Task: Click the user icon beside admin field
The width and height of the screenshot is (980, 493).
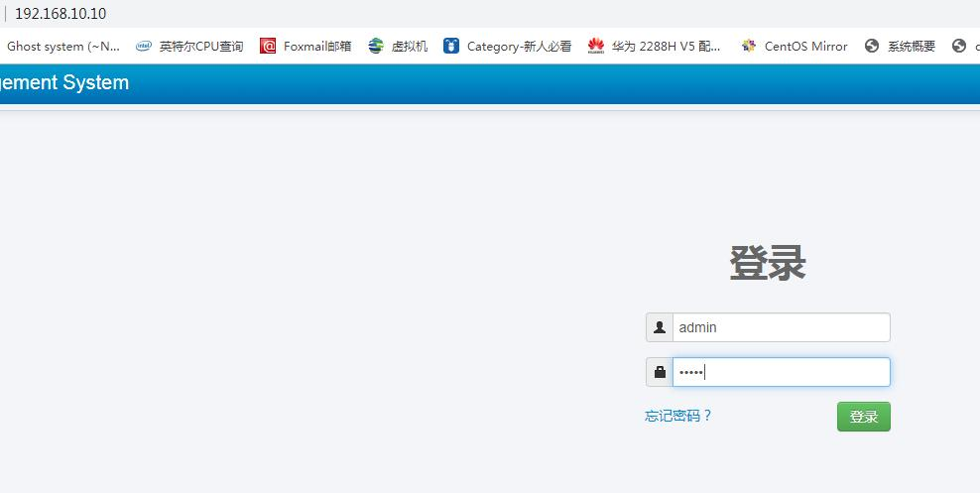Action: 660,327
